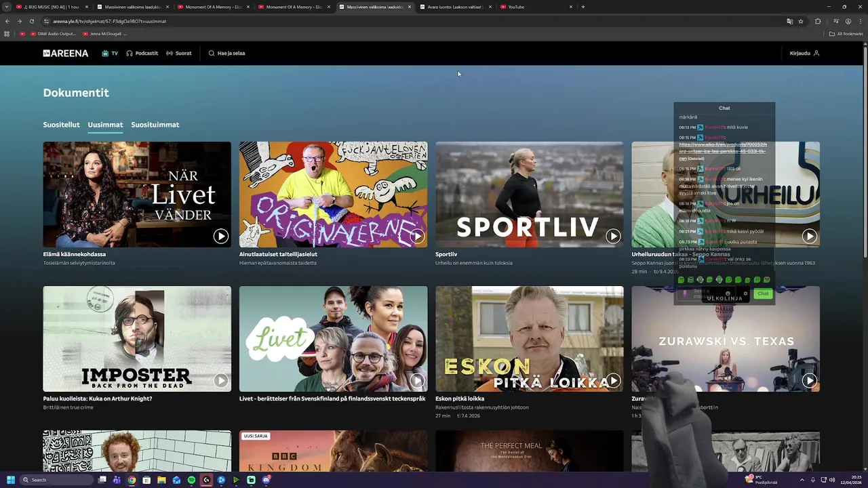The width and height of the screenshot is (868, 488).
Task: Open the media control icon
Action: pos(835,21)
